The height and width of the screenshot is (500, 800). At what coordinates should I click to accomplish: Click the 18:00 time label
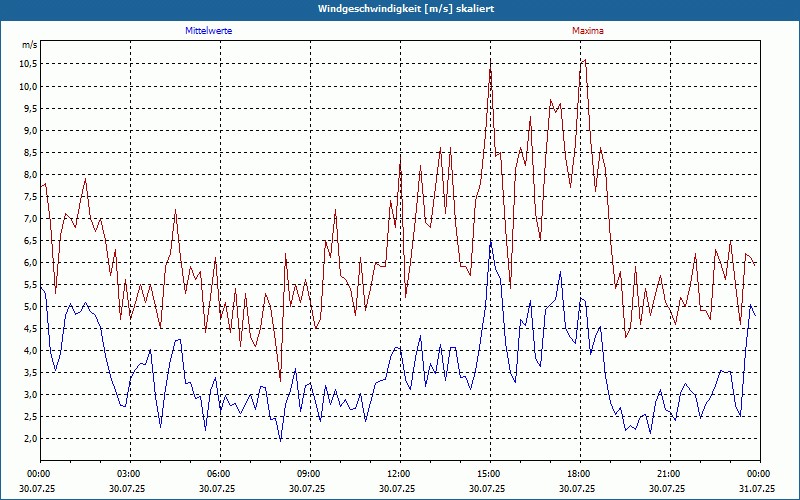(581, 474)
